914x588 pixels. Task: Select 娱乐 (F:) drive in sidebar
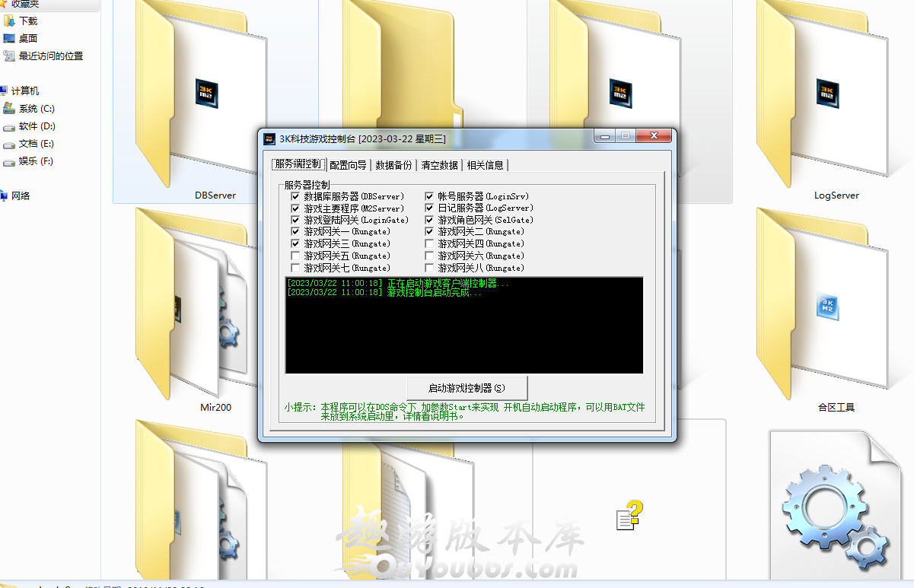35,161
